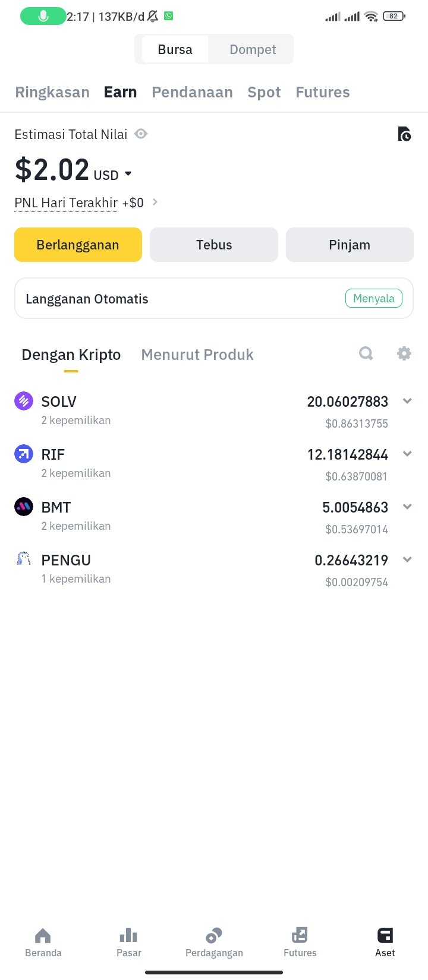Open the USD currency dropdown
This screenshot has height=980, width=428.
point(128,175)
